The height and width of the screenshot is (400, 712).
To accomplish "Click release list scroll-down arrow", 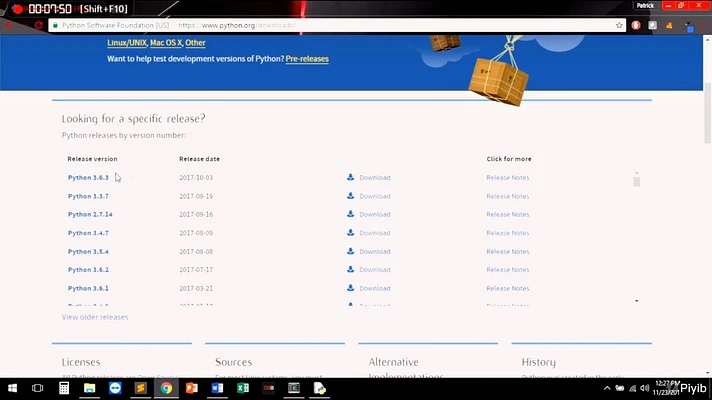I will pos(637,301).
